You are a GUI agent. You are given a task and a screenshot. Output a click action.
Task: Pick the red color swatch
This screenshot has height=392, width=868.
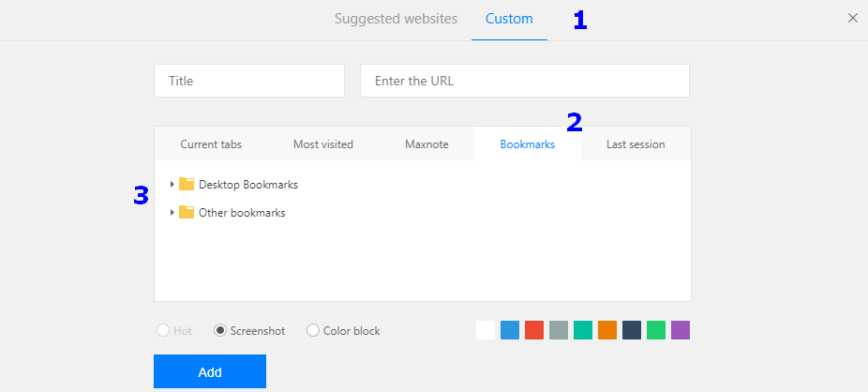(x=534, y=330)
